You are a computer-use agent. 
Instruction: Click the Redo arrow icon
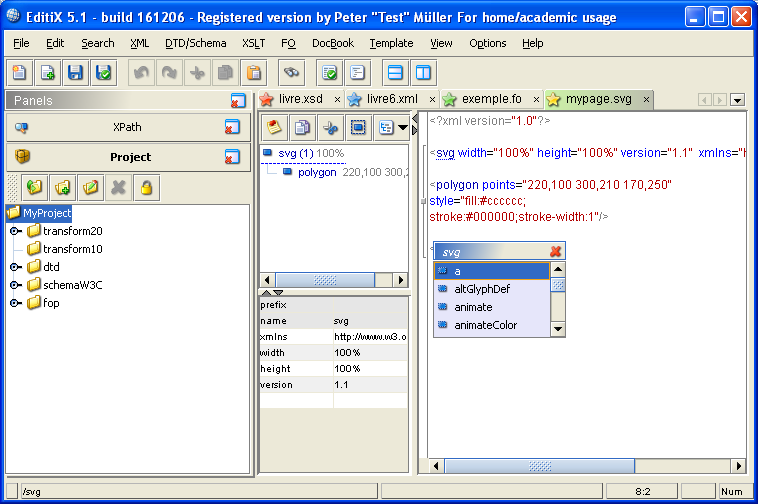point(169,72)
